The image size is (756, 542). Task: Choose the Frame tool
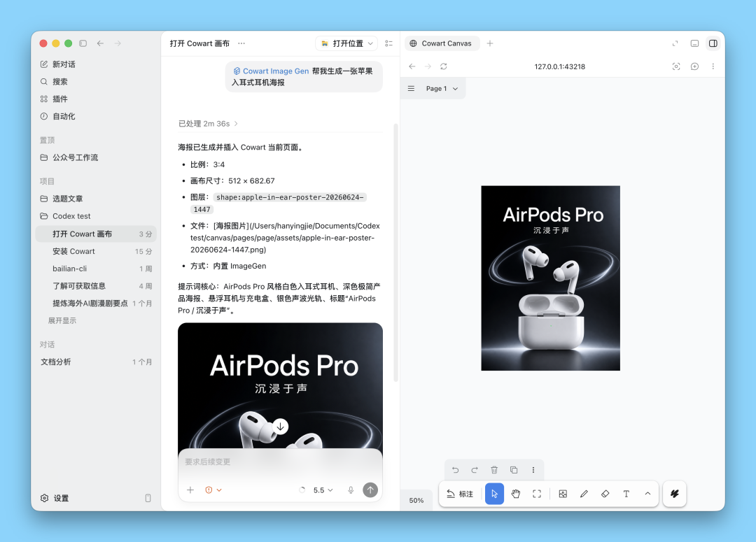click(537, 494)
